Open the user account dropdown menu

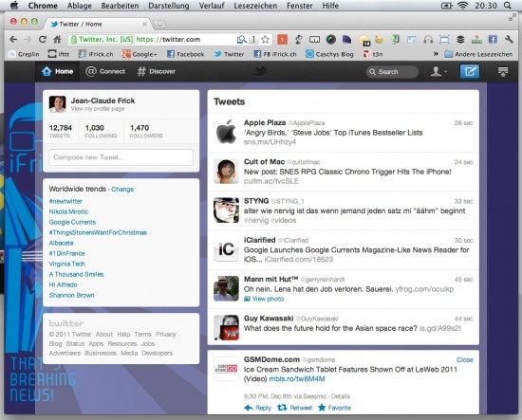point(438,71)
